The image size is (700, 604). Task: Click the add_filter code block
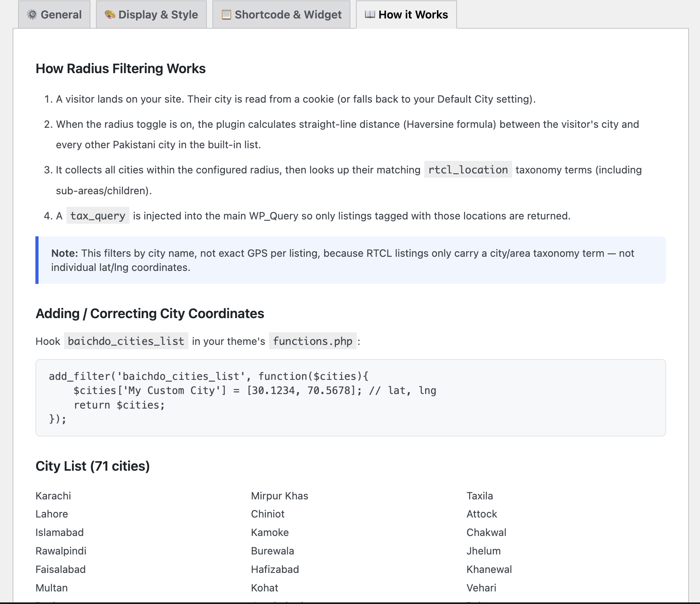point(350,398)
